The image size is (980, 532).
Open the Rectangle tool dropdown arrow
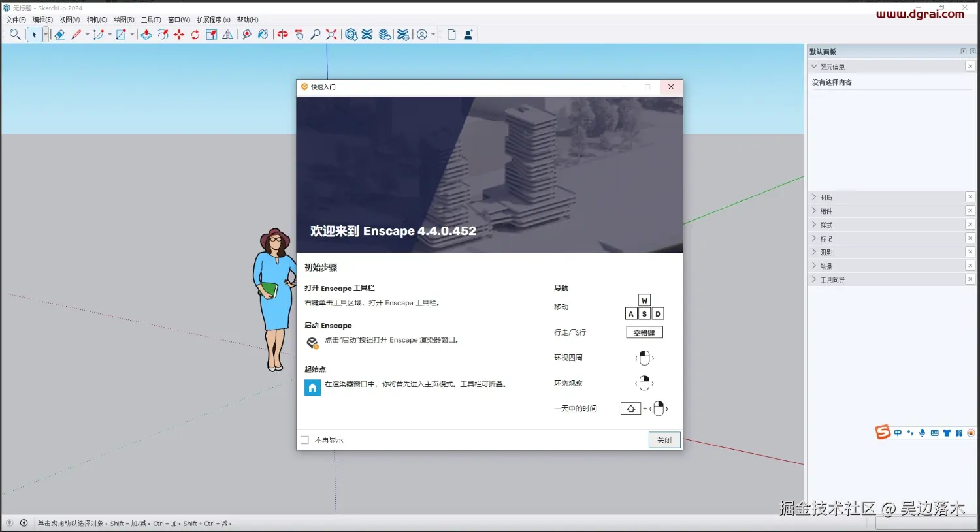pyautogui.click(x=132, y=35)
